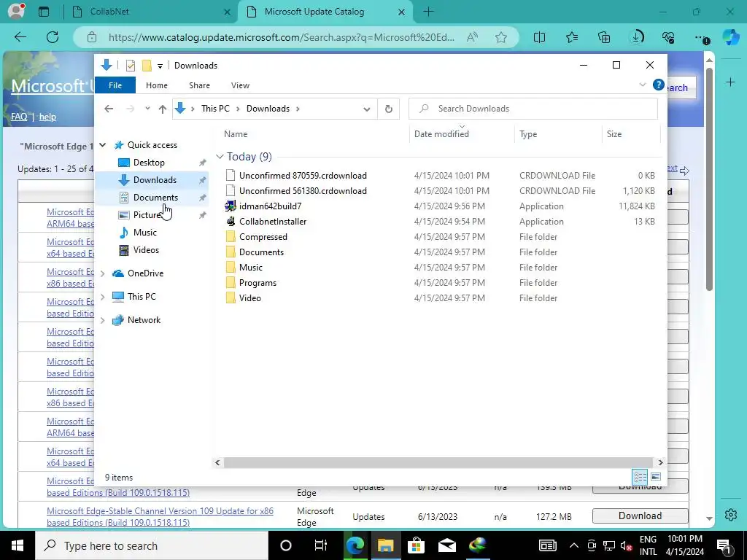Open sidebar settings gear in Edge

coord(730,514)
